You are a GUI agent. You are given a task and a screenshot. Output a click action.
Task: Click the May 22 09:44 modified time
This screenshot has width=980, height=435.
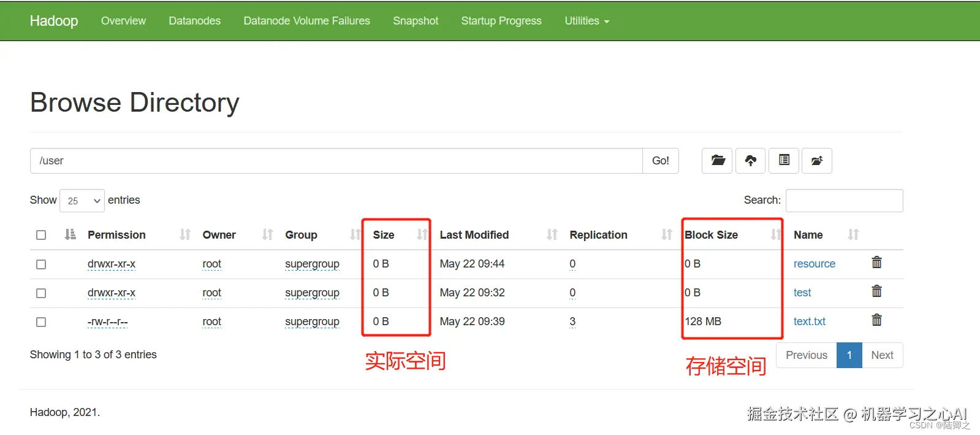(472, 264)
